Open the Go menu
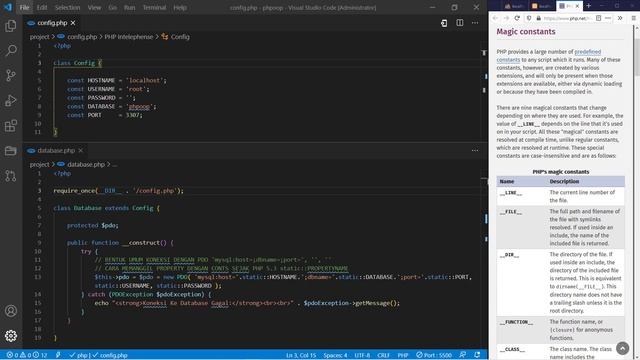 (x=113, y=7)
